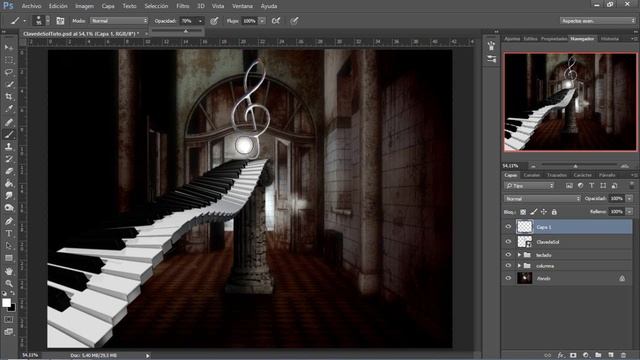
Task: Click Create new group folder icon
Action: [598, 355]
